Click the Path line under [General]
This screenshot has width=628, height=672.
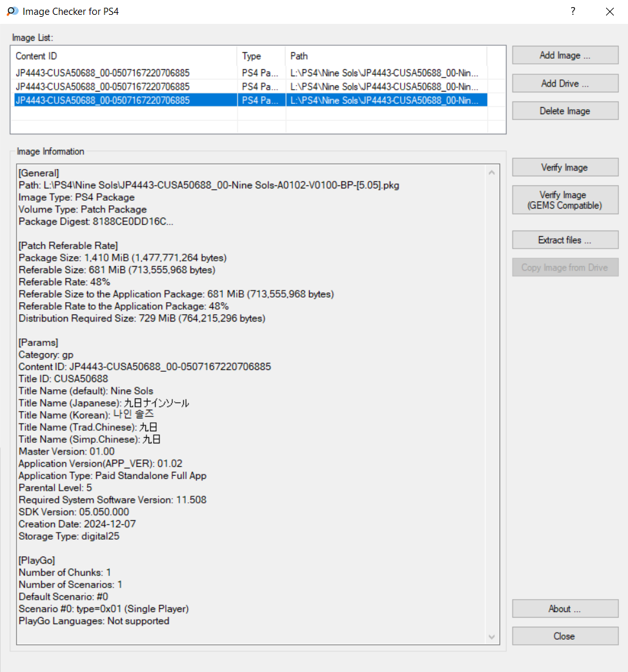208,185
